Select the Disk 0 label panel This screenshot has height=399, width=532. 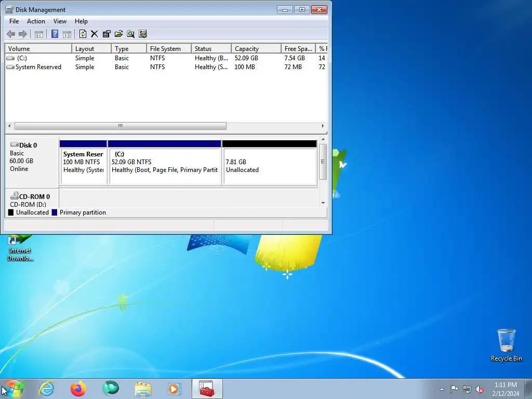pos(32,162)
